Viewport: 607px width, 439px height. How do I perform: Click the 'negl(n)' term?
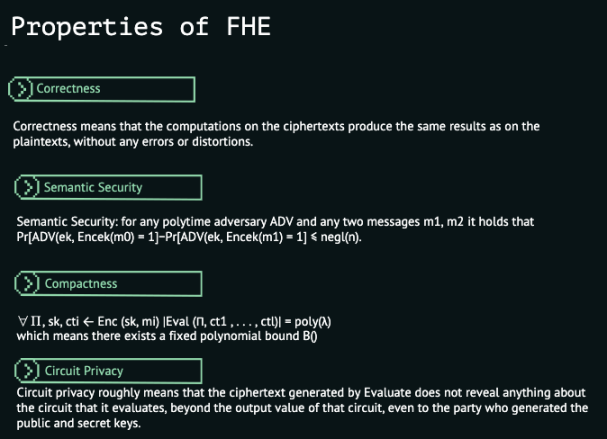pos(341,237)
